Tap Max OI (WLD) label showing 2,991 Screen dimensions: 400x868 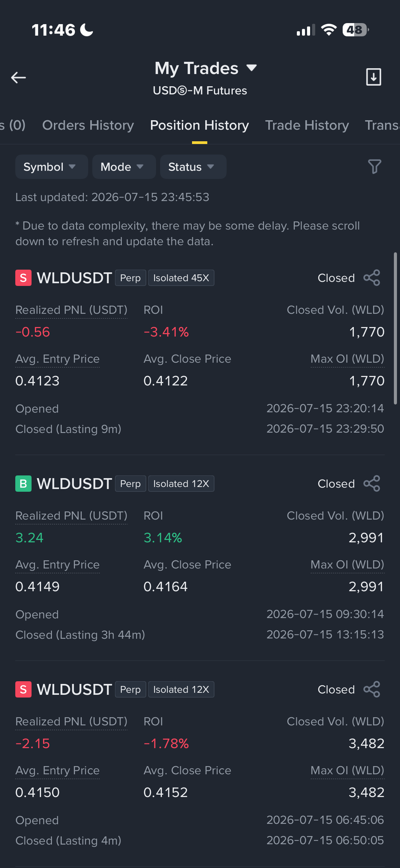point(347,565)
